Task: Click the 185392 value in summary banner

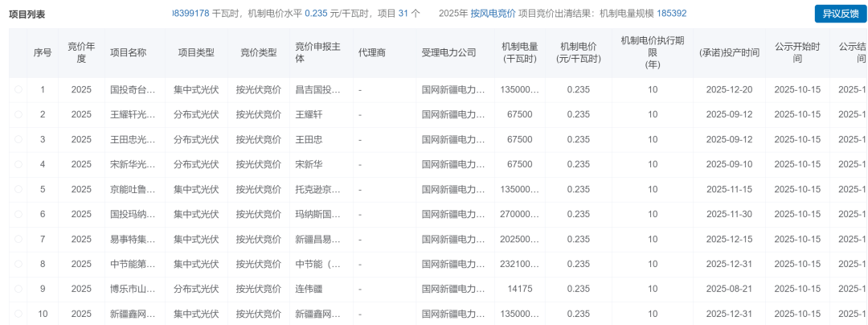Action: tap(671, 14)
